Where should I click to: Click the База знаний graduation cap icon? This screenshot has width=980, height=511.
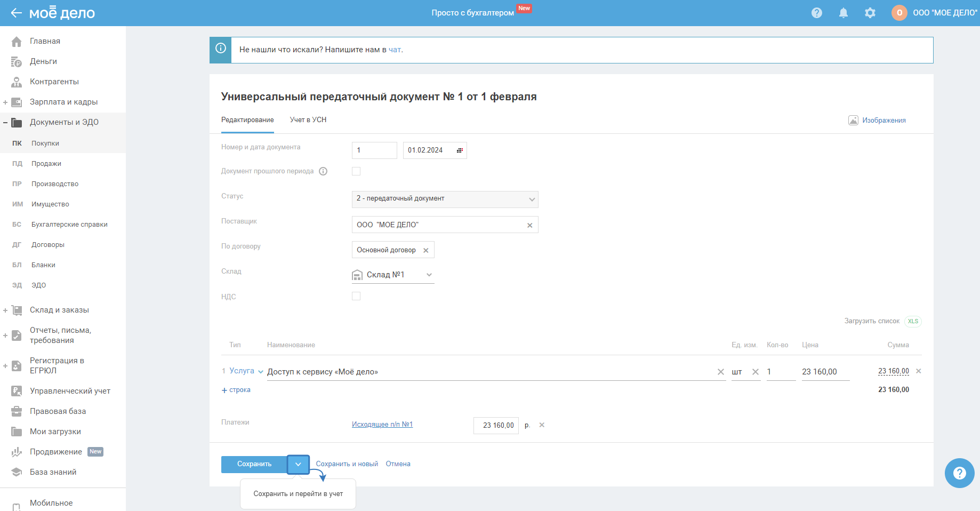point(17,472)
